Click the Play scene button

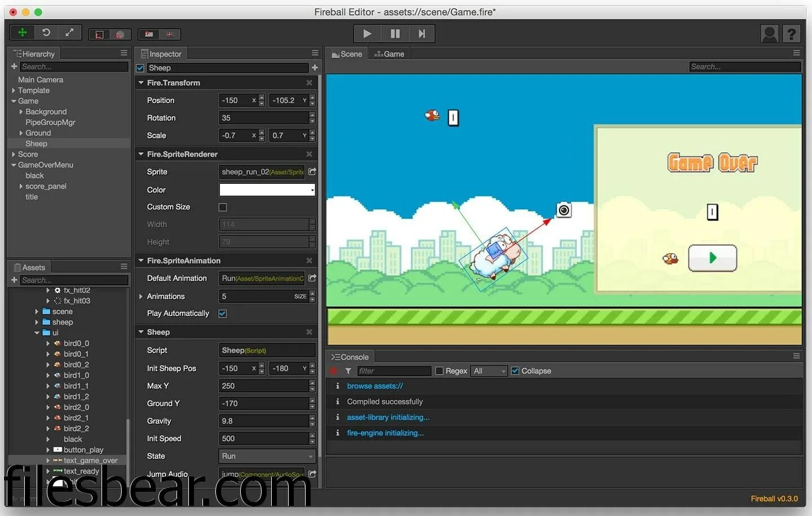click(x=367, y=34)
